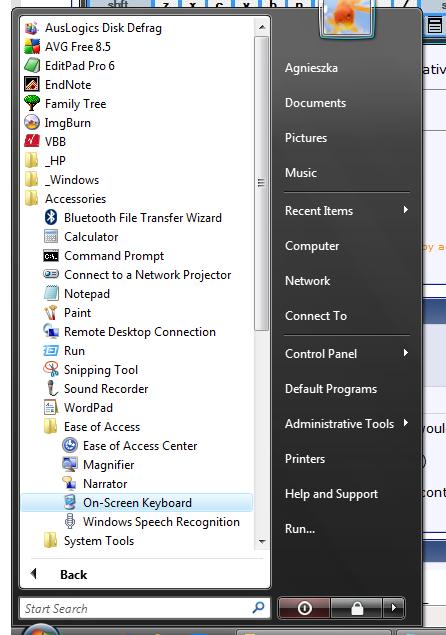Image resolution: width=446 pixels, height=635 pixels.
Task: Open the AVG Free 8.5 icon
Action: point(32,47)
